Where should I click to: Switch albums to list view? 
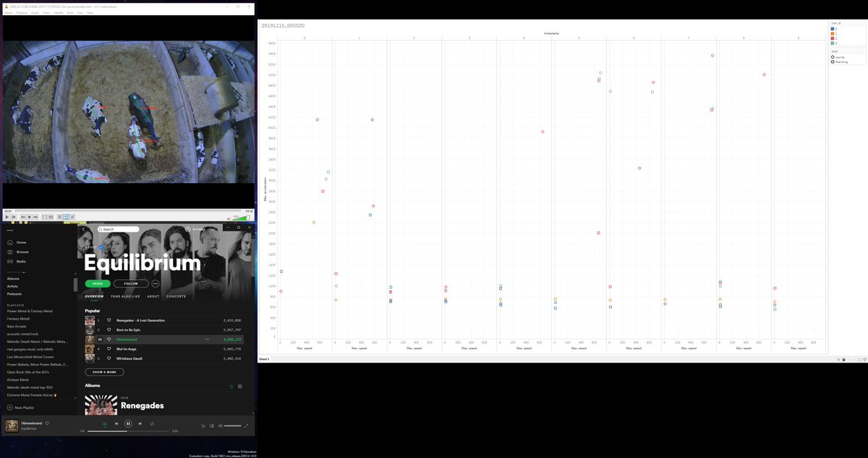coord(231,386)
